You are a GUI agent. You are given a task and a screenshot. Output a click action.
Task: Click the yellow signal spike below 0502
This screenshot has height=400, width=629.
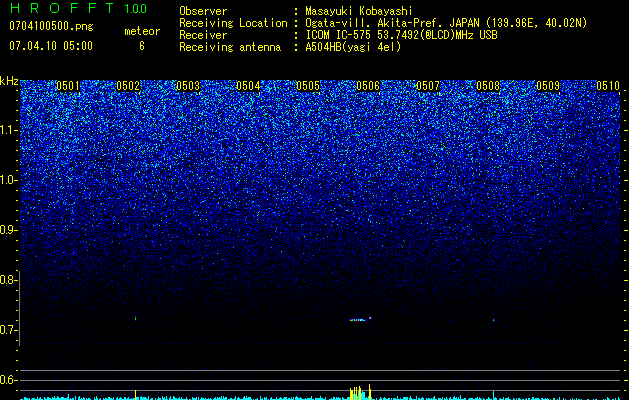[x=136, y=394]
